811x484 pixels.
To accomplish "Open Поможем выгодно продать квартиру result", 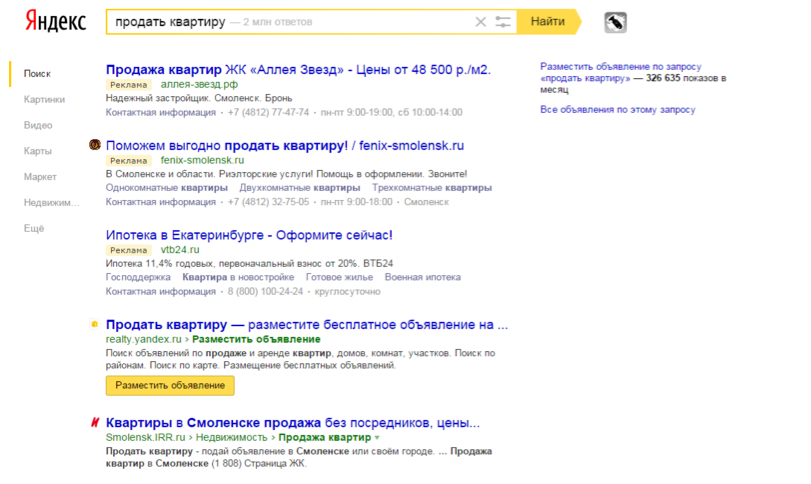I will [x=285, y=145].
